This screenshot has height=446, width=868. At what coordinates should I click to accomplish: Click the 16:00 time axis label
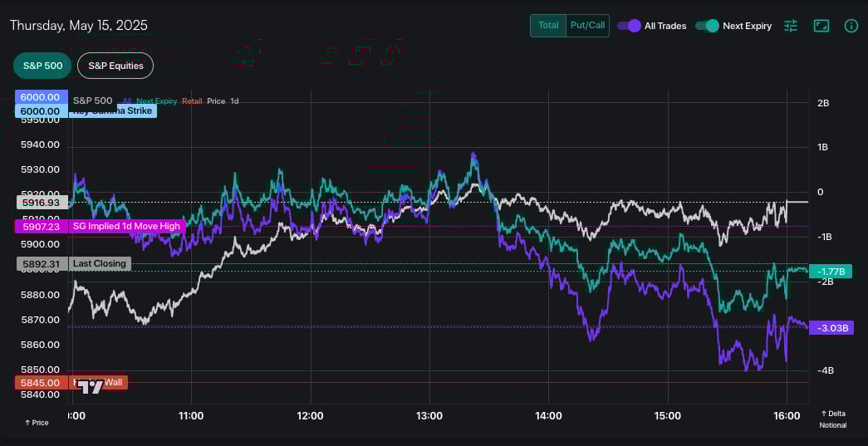click(x=787, y=415)
